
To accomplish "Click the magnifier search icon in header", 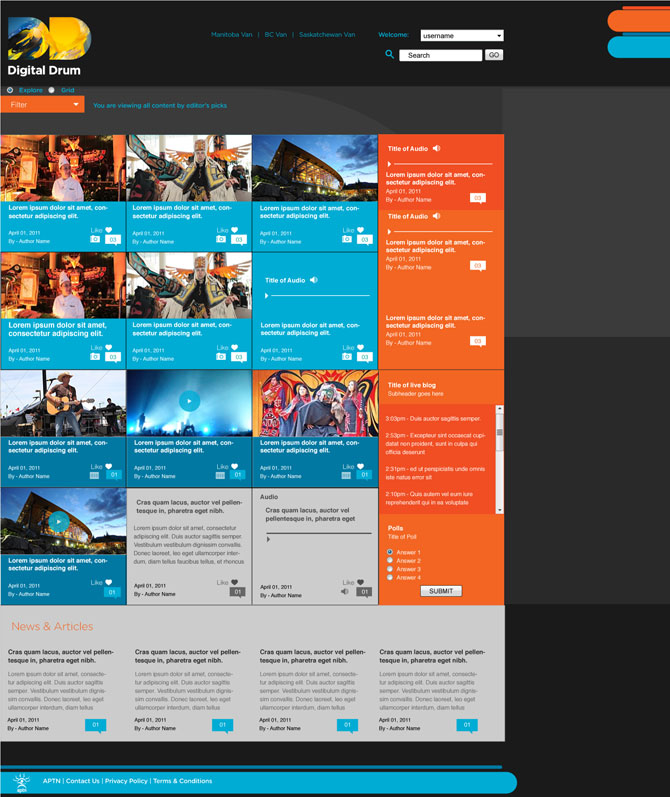I will pos(389,55).
